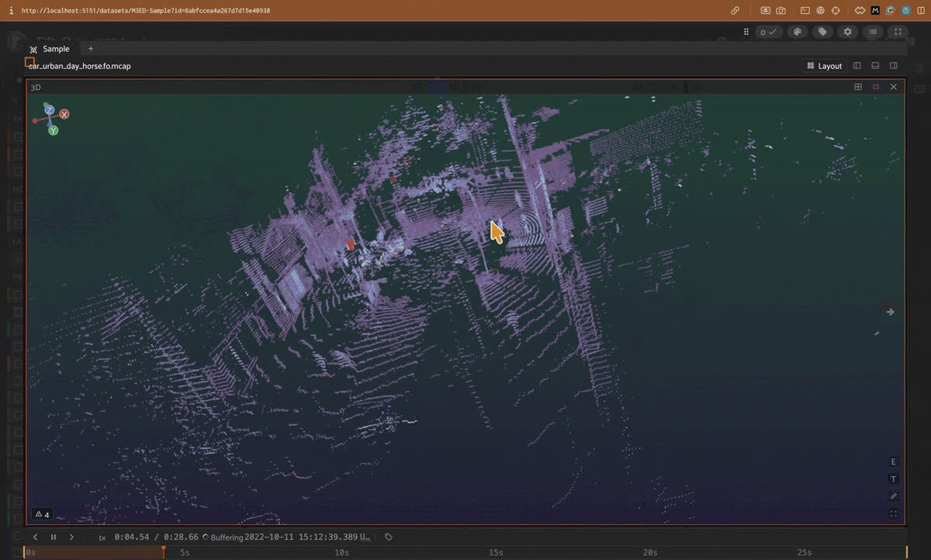Screen dimensions: 931x560
Task: Click the black M extension icon
Action: tap(875, 11)
